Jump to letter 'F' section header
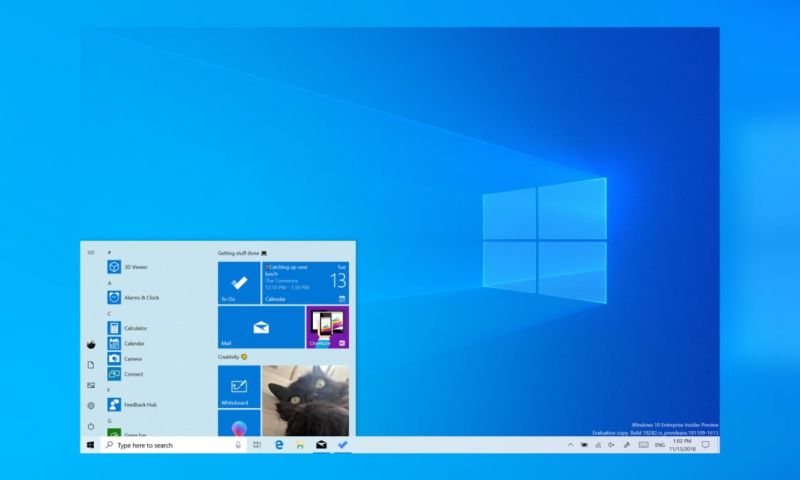 [109, 390]
